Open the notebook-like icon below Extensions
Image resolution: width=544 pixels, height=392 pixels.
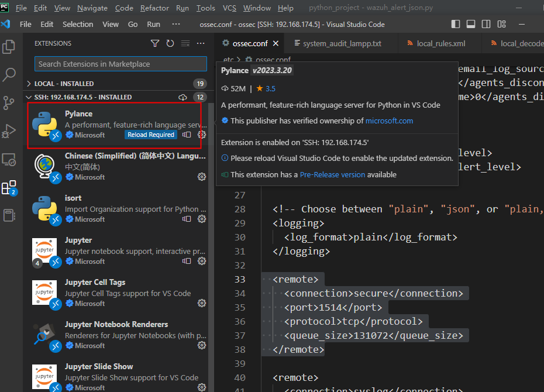pos(9,215)
